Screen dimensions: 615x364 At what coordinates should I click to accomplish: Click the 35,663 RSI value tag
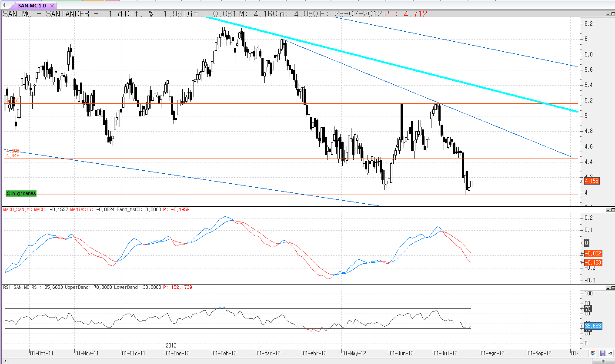(593, 326)
